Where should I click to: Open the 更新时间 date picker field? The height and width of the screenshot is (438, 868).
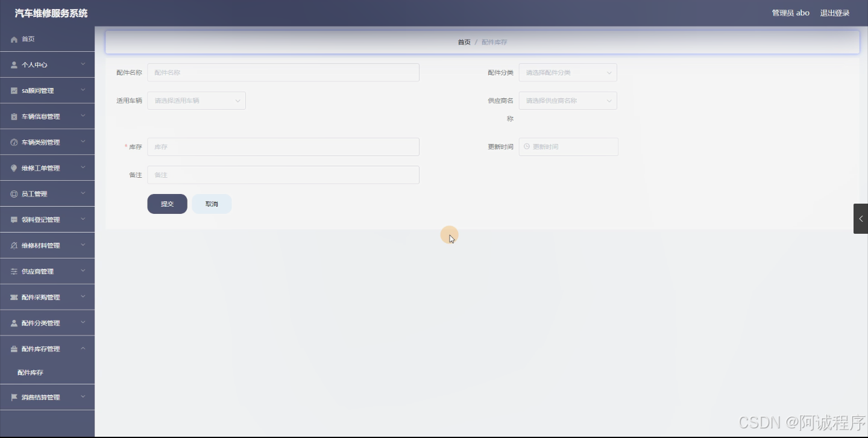point(568,146)
